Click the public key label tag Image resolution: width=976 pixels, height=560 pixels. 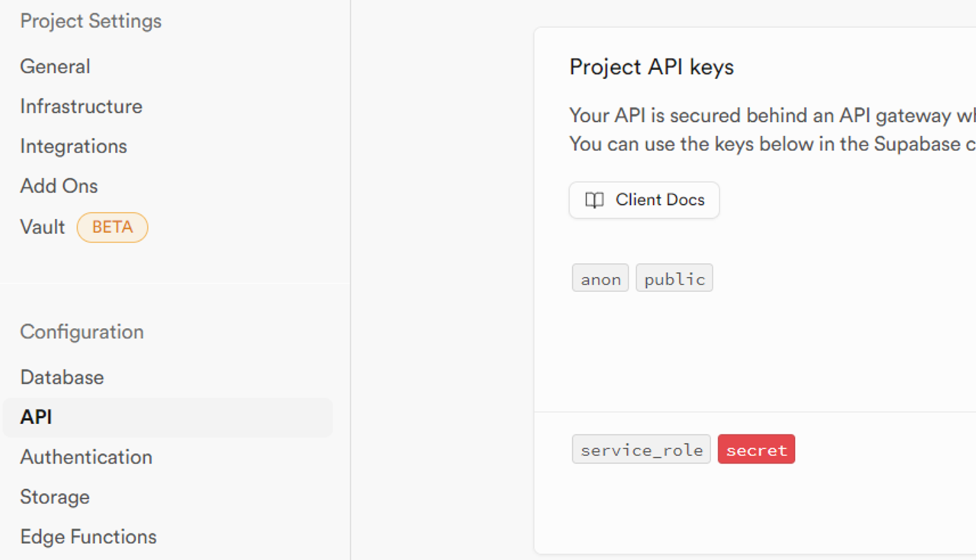pos(674,279)
